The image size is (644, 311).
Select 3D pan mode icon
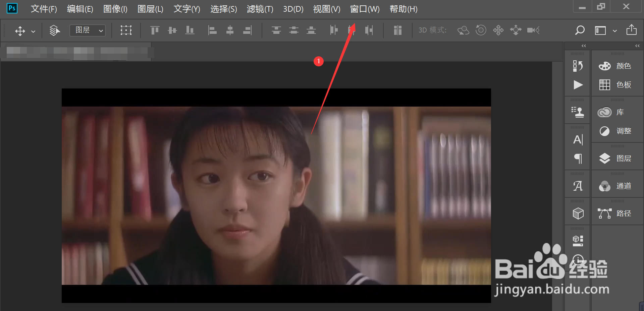tap(498, 30)
